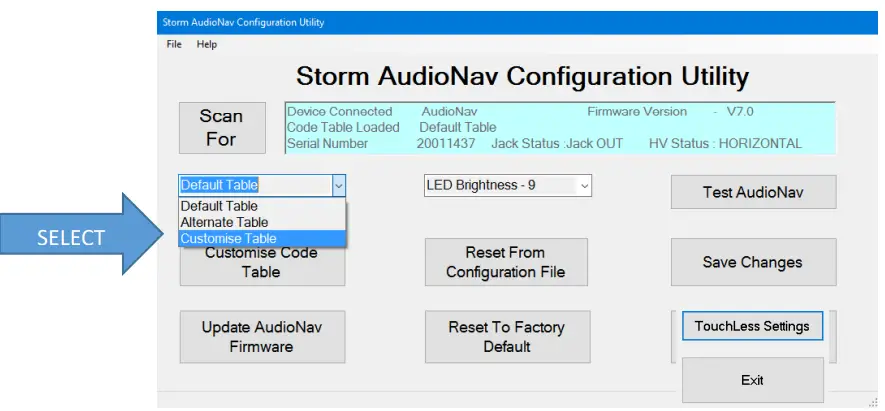Click the Serial Number value 20011437
This screenshot has height=411, width=885.
(446, 143)
